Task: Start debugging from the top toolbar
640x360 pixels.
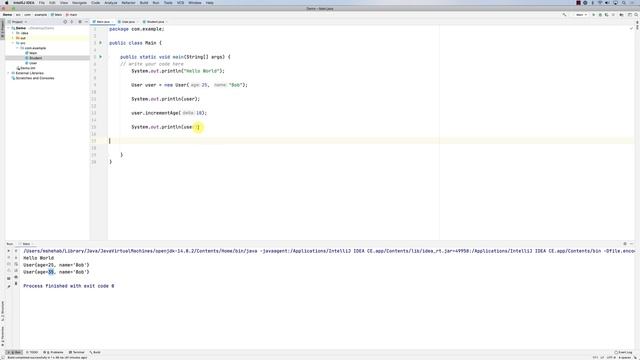Action: [x=600, y=15]
